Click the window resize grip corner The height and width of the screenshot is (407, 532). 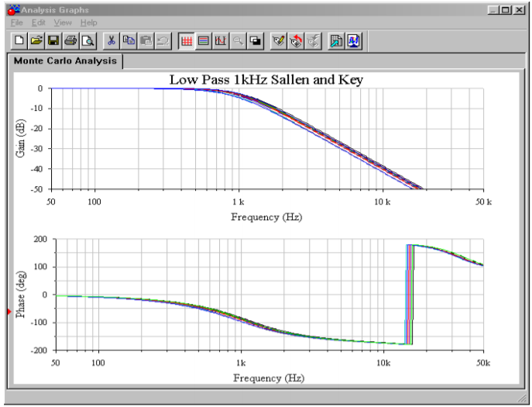(521, 398)
